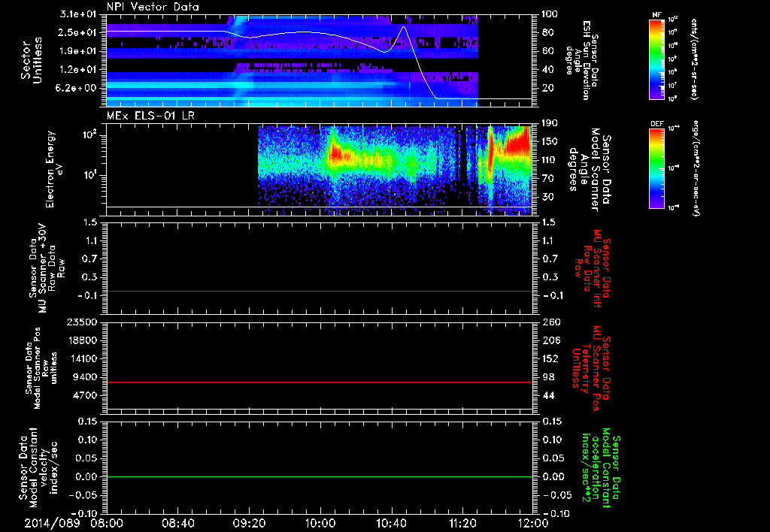
Task: Click the Model Scanner Angle degrees label
Action: coord(590,170)
